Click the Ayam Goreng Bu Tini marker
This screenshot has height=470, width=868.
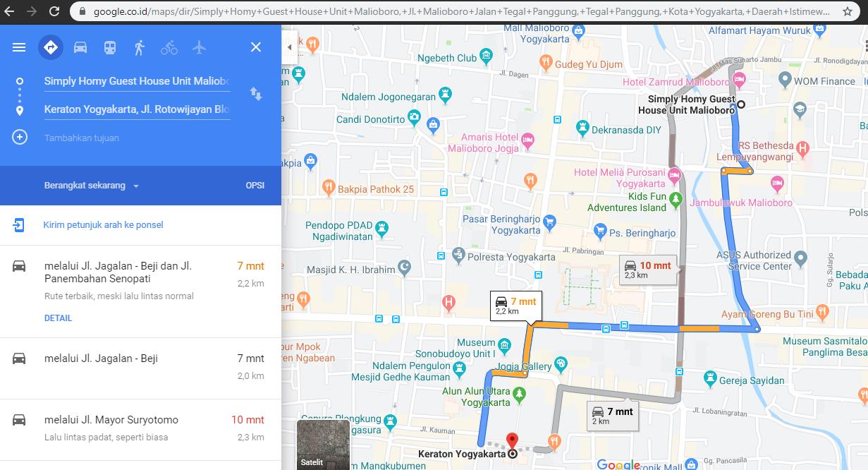(x=822, y=311)
